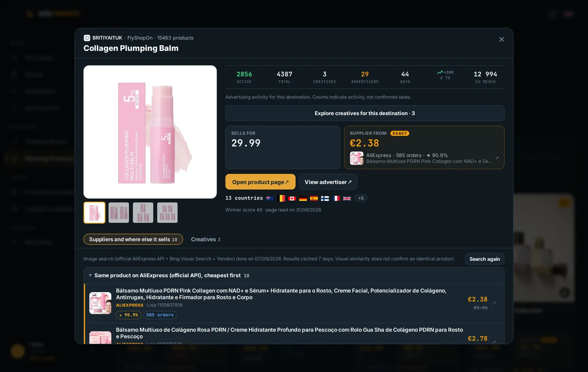Click the Finland flag icon
Image resolution: width=588 pixels, height=372 pixels.
(325, 198)
